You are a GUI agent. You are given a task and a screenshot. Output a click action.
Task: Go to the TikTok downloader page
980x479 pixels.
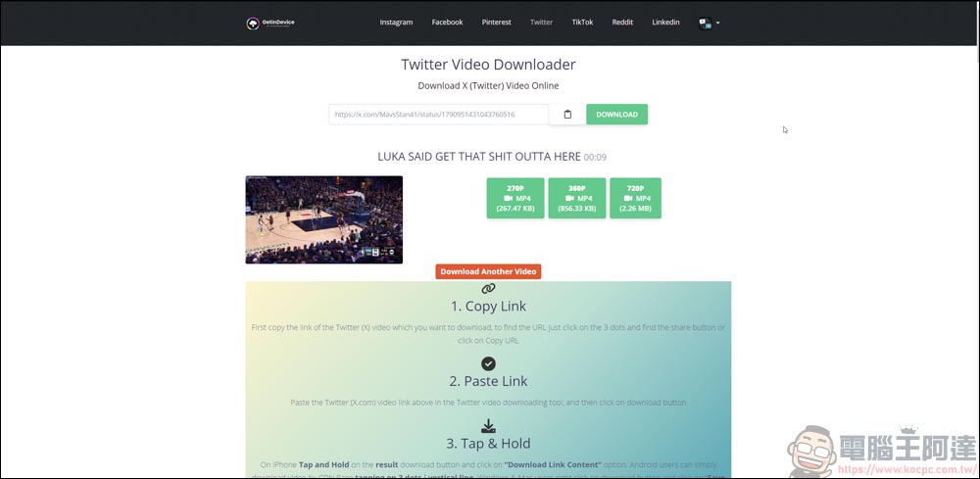pos(582,23)
